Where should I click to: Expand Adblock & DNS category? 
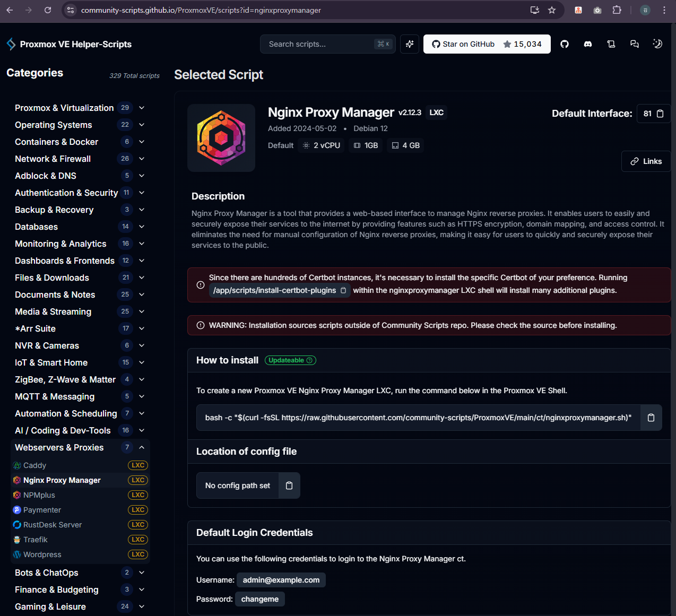pyautogui.click(x=80, y=176)
